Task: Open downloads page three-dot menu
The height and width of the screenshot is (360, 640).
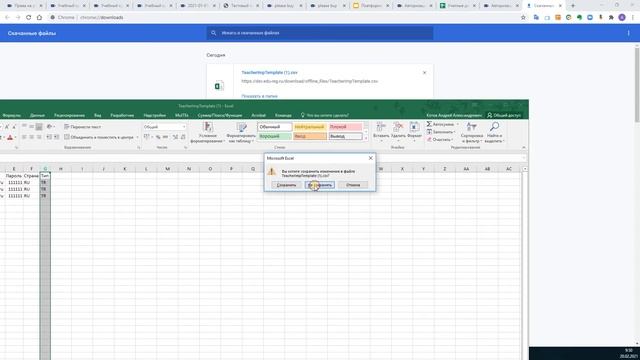Action: [x=629, y=33]
